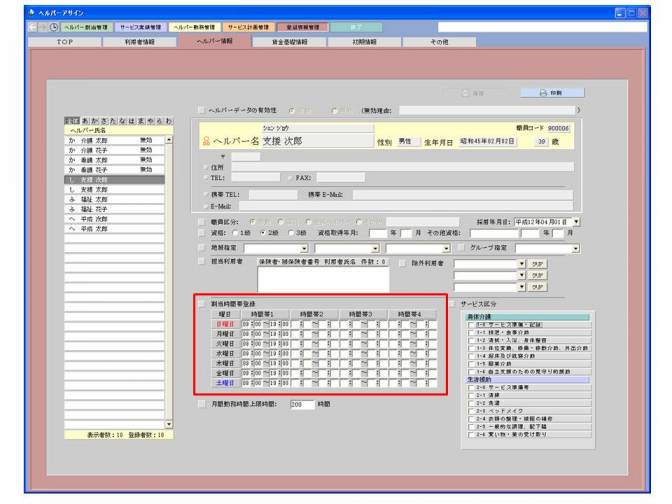The image size is (672, 504).
Task: Expand the 採用年月日 date dropdown
Action: pos(576,220)
